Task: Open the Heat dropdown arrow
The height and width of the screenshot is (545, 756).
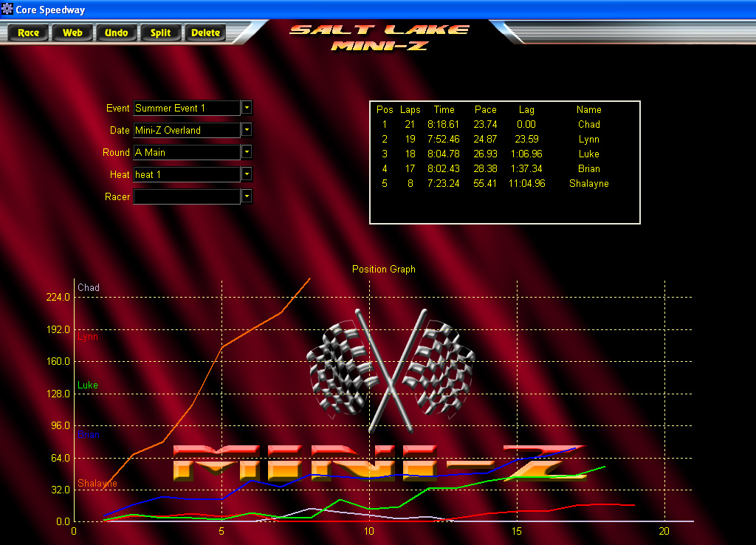Action: coord(247,174)
